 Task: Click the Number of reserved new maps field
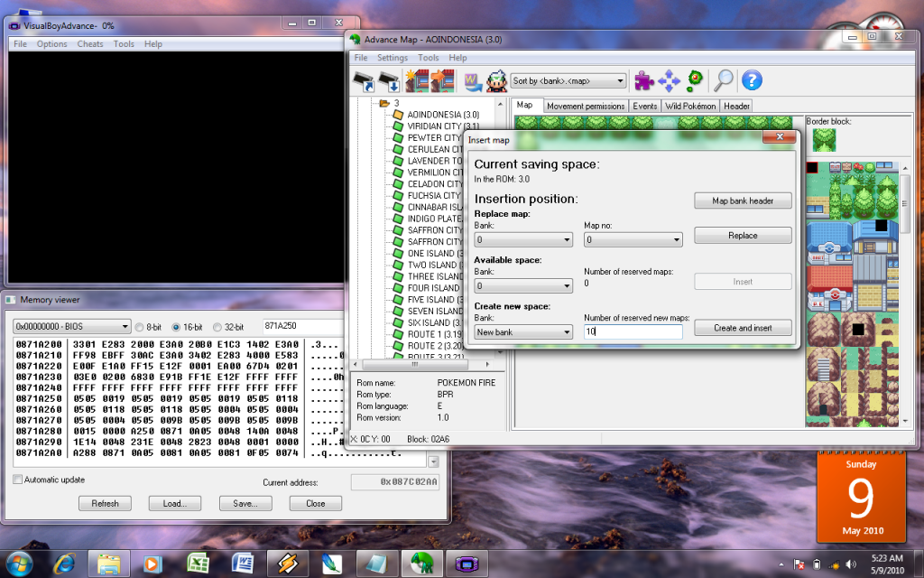[x=633, y=332]
